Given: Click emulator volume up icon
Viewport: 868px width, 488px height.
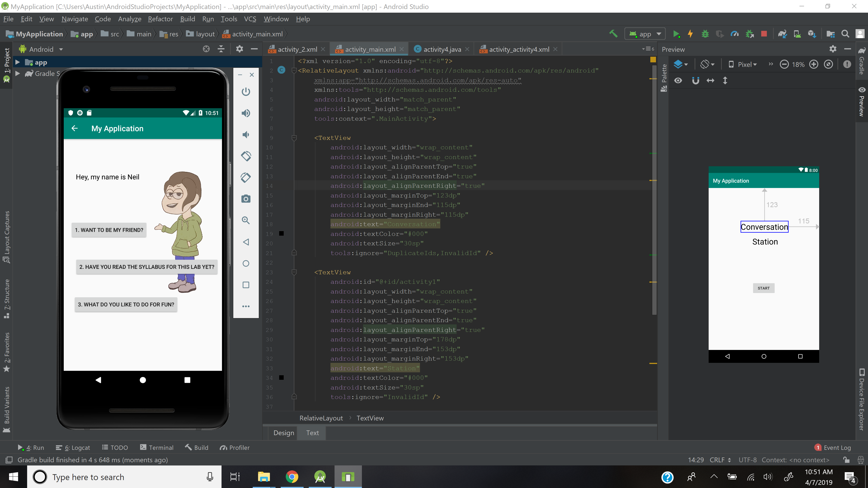Looking at the screenshot, I should [x=246, y=113].
